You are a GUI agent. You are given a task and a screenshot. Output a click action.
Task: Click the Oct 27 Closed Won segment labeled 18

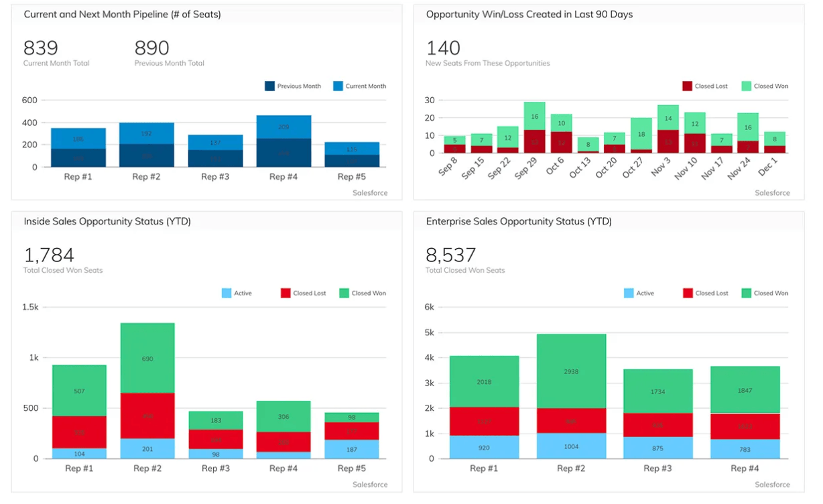coord(642,134)
